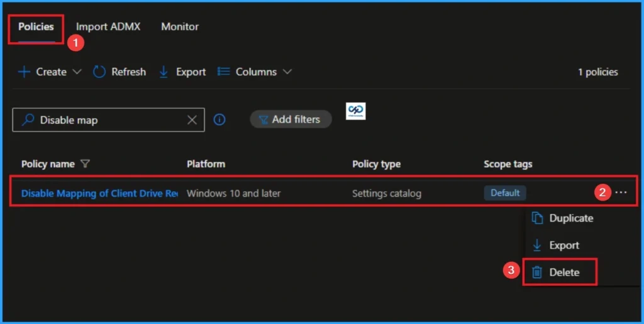Switch to the Policies tab
Viewport: 644px width, 324px height.
pyautogui.click(x=36, y=26)
